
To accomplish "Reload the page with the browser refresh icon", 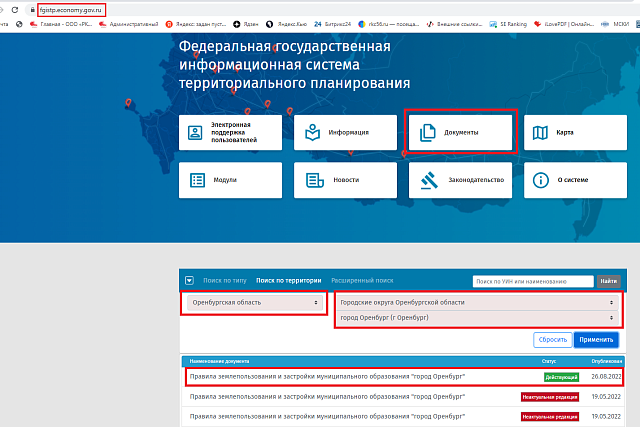I will tap(15, 10).
